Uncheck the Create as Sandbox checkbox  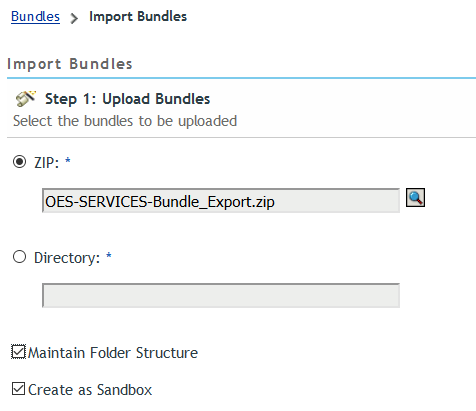coord(18,389)
